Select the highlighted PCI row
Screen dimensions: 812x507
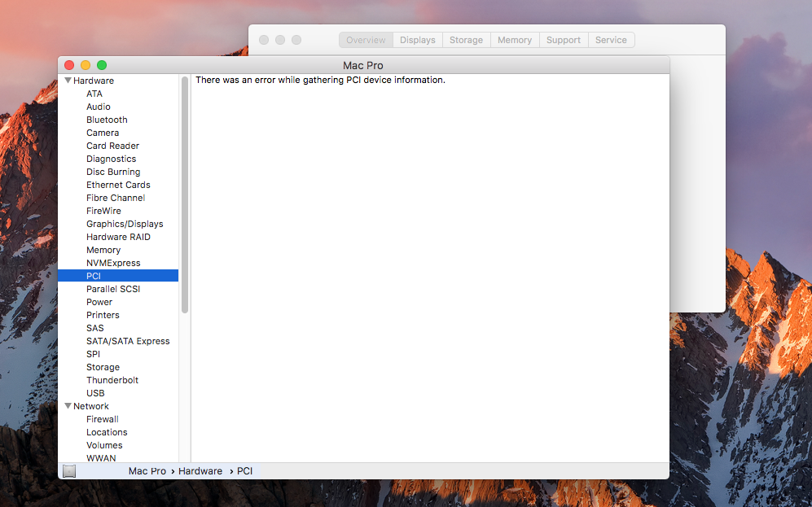118,276
